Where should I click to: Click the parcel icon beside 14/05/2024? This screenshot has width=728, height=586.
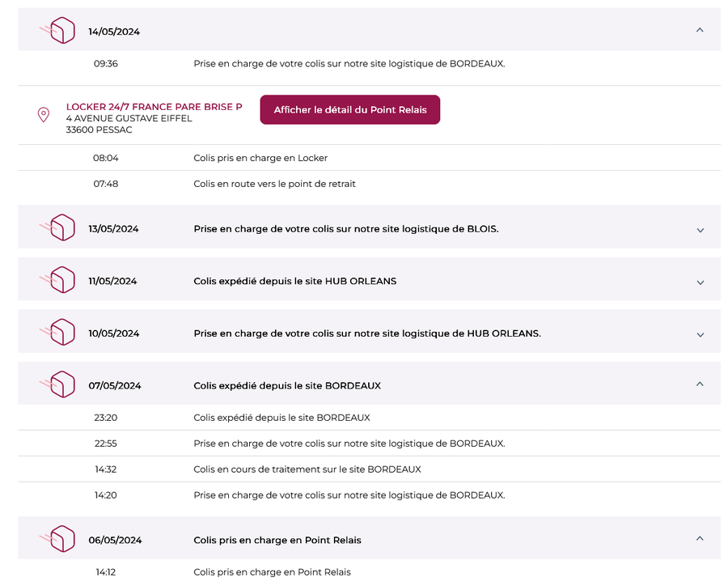(x=59, y=31)
